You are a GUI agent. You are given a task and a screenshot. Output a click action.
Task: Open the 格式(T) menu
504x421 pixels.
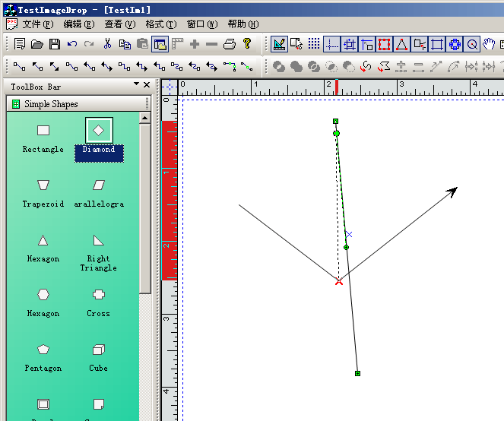pyautogui.click(x=160, y=24)
